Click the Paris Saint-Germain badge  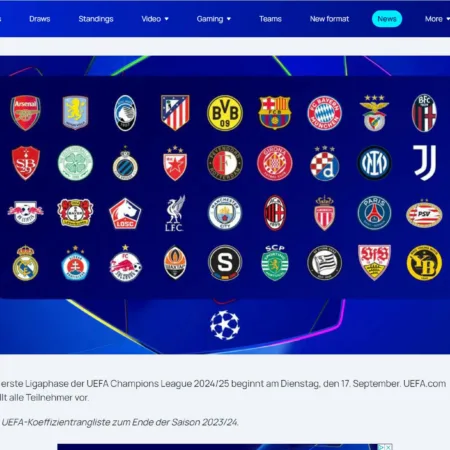pyautogui.click(x=374, y=213)
